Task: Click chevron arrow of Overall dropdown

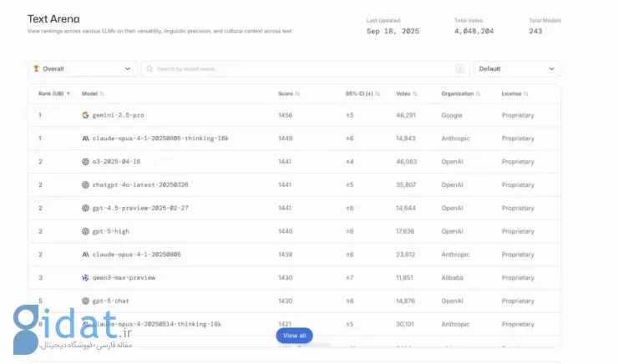Action: [127, 68]
